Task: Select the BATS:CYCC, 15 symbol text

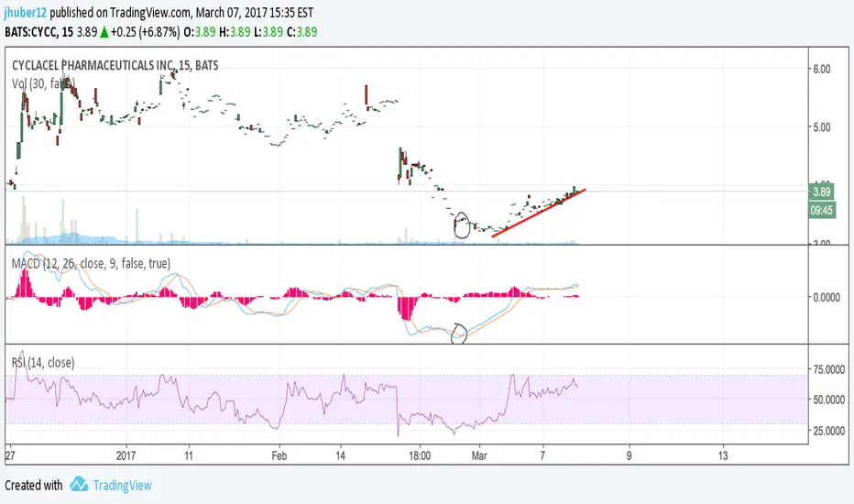Action: (38, 31)
